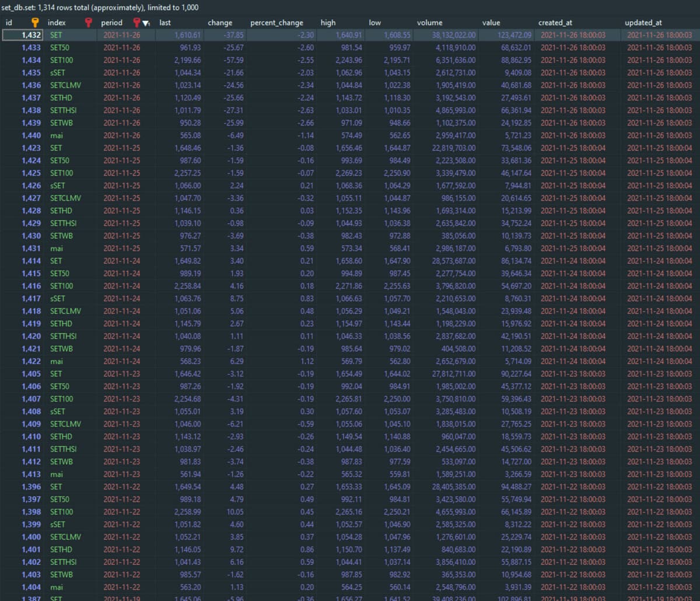Select the mai index cell in row 1,431

pyautogui.click(x=69, y=249)
